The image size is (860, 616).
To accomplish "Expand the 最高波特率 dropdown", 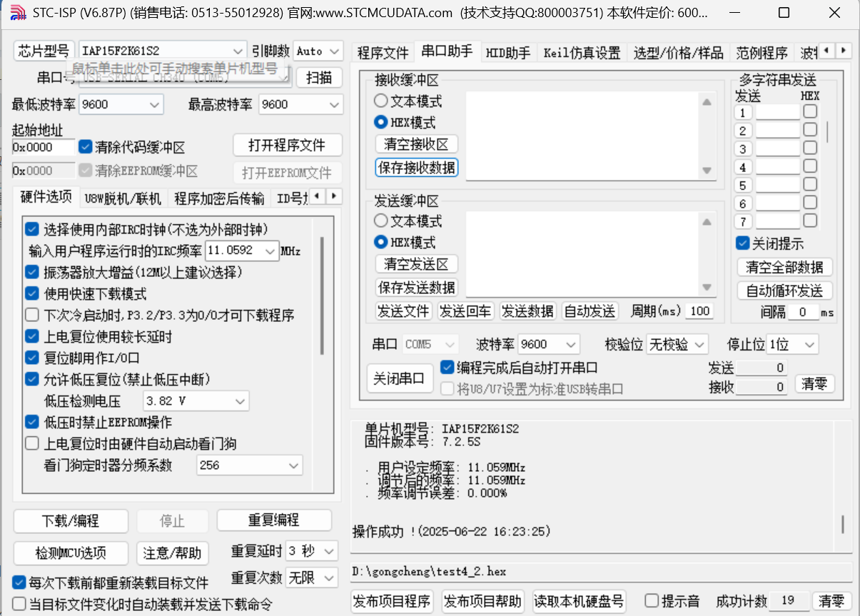I will [x=300, y=104].
